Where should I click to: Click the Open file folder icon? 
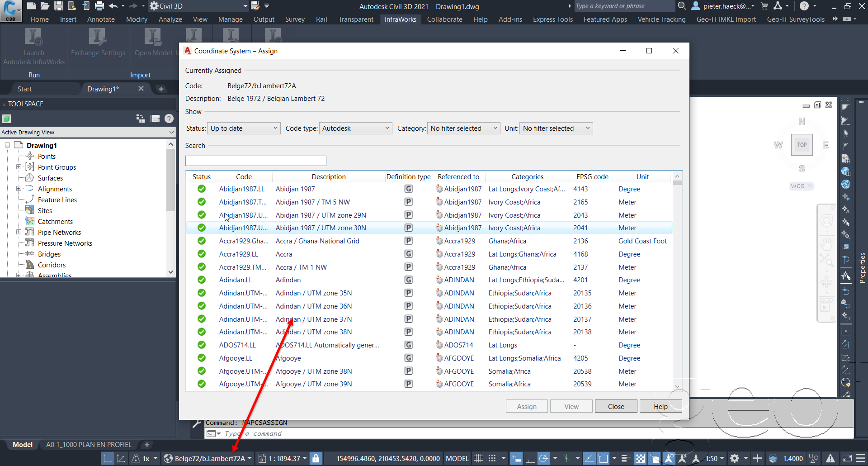[x=45, y=6]
